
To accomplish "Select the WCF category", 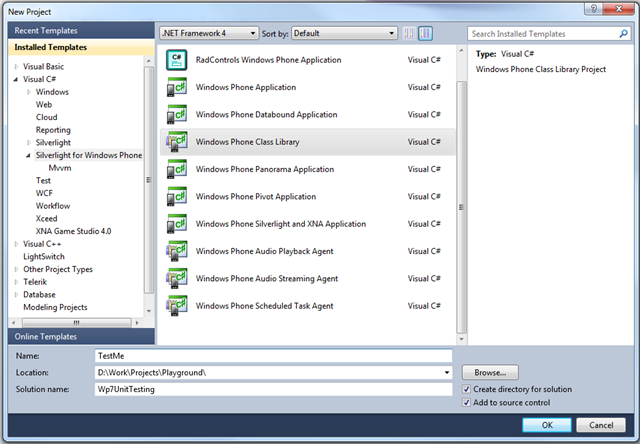I will [x=44, y=193].
